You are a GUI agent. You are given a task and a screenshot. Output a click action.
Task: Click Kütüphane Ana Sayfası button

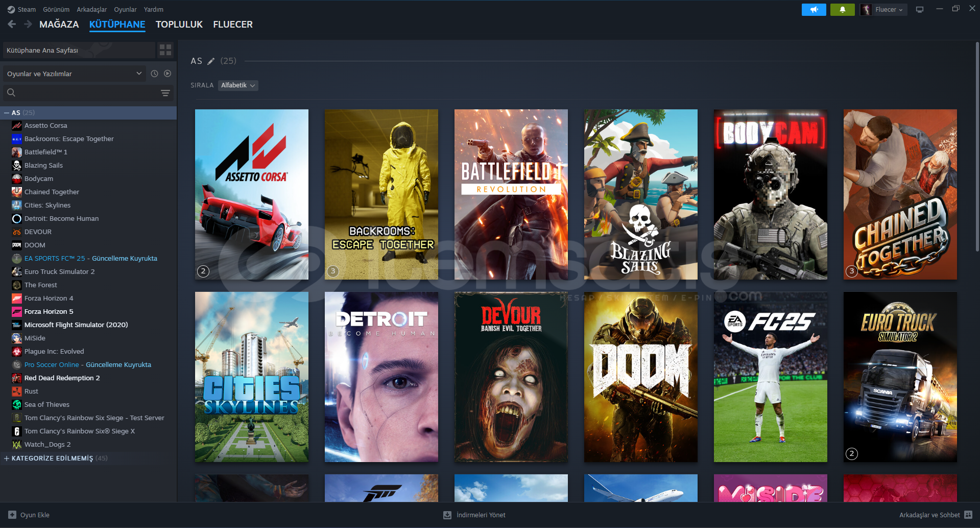pos(79,50)
